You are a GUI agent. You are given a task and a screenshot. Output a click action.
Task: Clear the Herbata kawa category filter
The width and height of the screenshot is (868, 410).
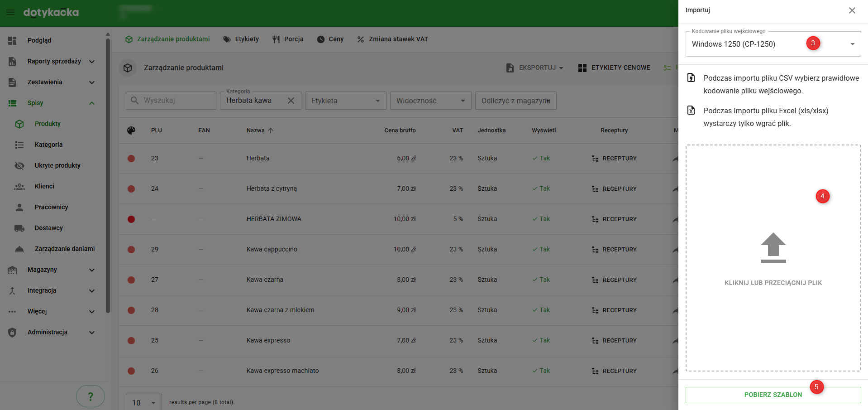(291, 101)
